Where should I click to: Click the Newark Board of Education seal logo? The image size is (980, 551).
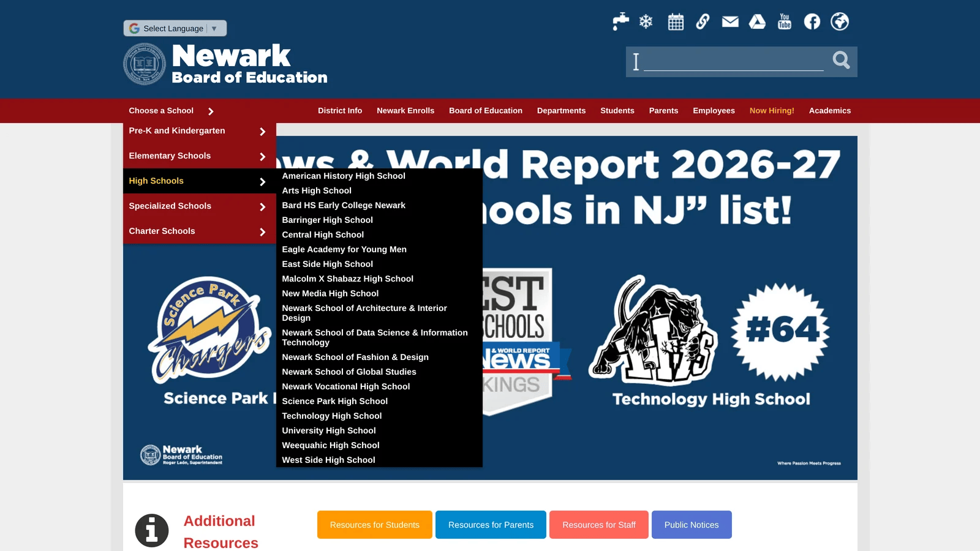tap(145, 64)
